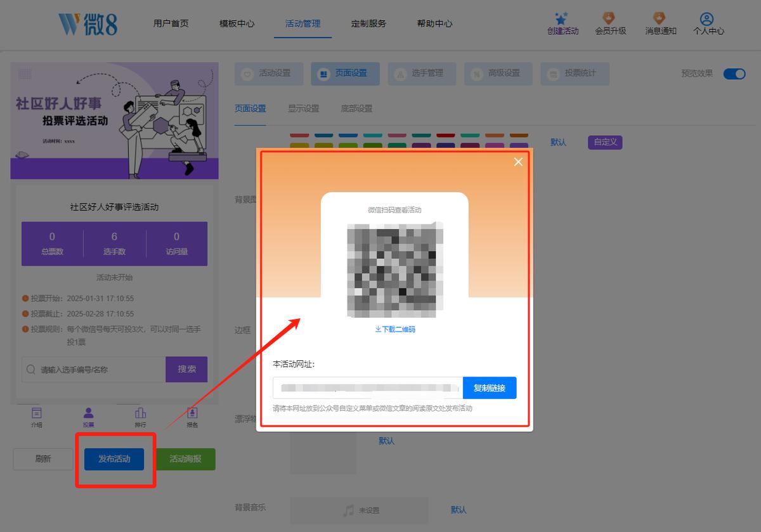Open the 显示设置 sub-tab
Viewport: 761px width, 532px height.
[304, 108]
